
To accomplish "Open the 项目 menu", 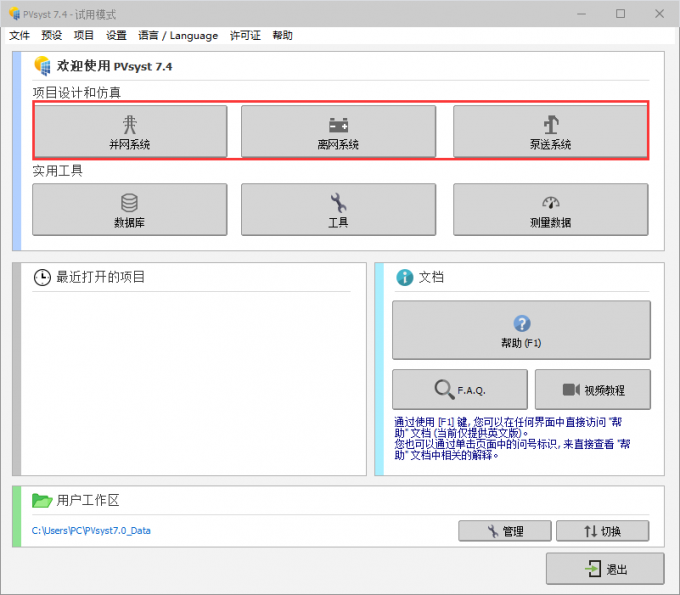I will 84,36.
